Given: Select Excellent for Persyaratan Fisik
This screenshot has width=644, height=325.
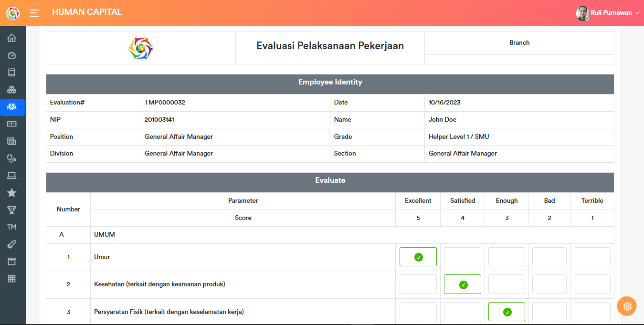Looking at the screenshot, I should 418,312.
